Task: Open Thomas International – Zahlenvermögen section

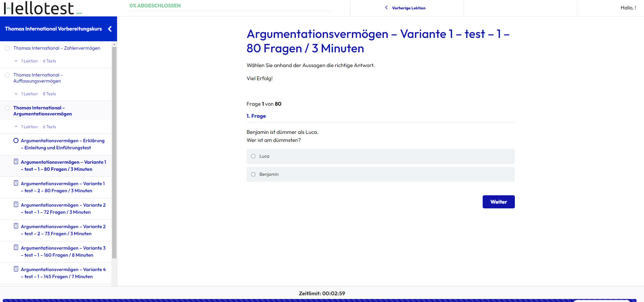Action: click(x=57, y=48)
